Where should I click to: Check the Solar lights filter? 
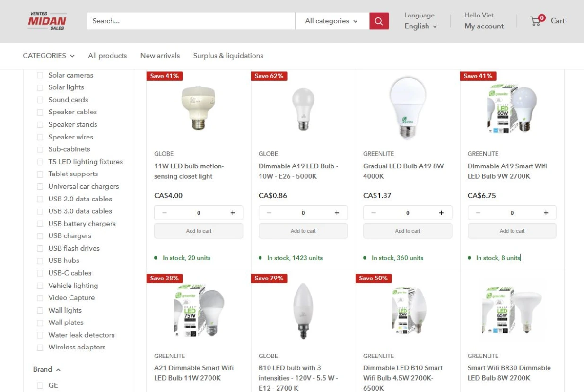[40, 87]
